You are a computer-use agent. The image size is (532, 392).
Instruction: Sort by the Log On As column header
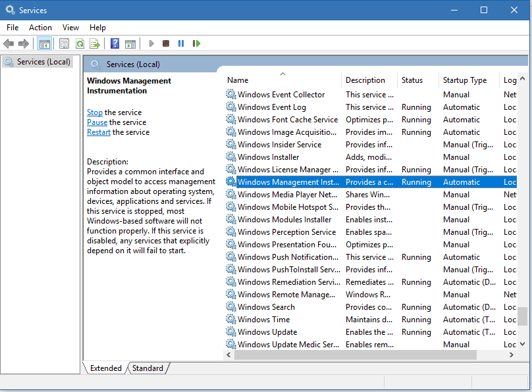509,80
